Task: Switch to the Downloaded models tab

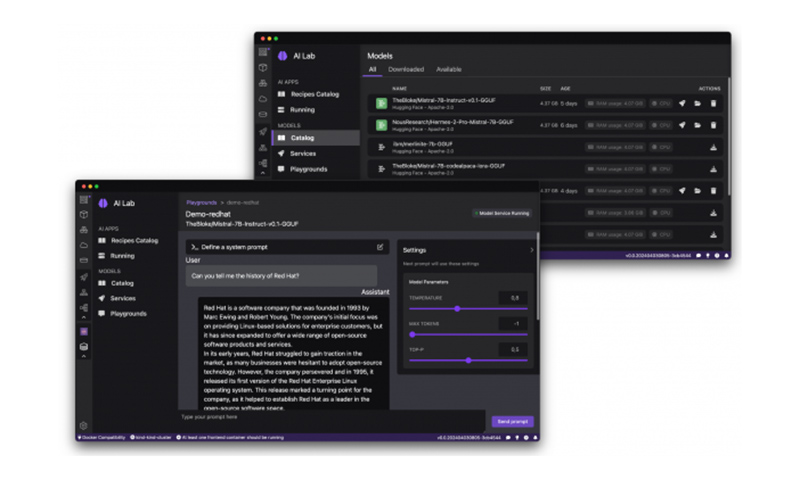Action: (406, 69)
